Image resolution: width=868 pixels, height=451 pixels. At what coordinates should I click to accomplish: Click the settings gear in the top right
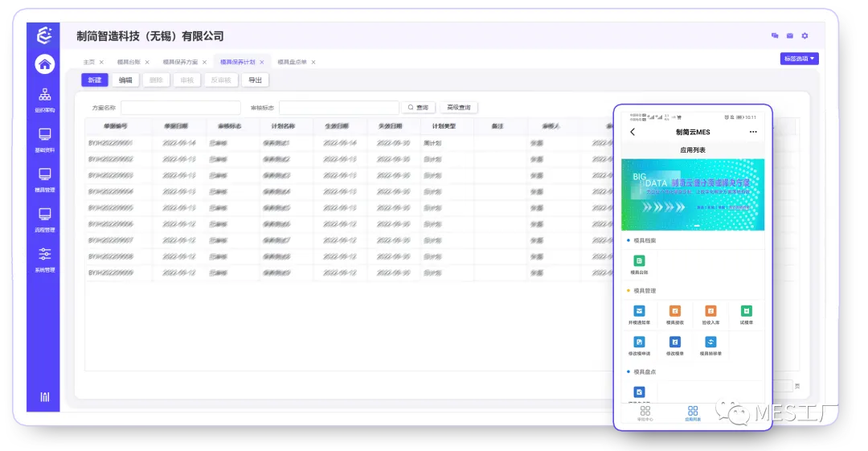pyautogui.click(x=805, y=36)
